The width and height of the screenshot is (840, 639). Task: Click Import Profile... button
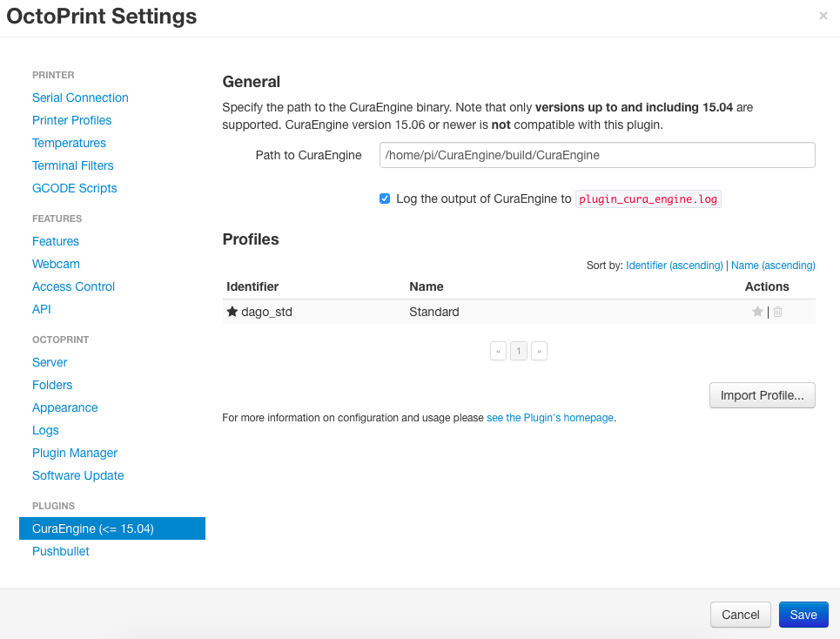[763, 395]
